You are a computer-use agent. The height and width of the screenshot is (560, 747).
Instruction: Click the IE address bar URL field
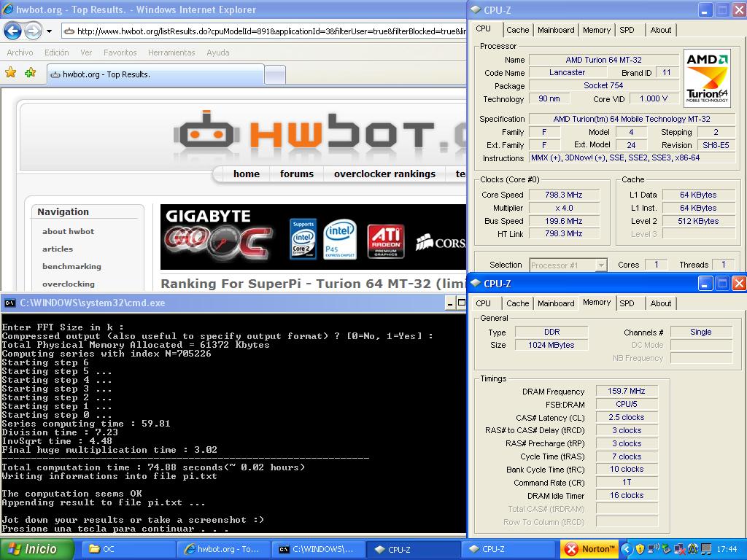point(264,31)
